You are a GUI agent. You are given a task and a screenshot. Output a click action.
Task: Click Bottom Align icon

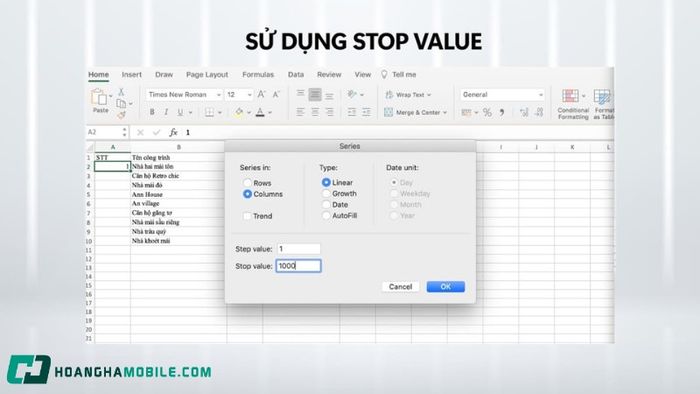(x=329, y=95)
